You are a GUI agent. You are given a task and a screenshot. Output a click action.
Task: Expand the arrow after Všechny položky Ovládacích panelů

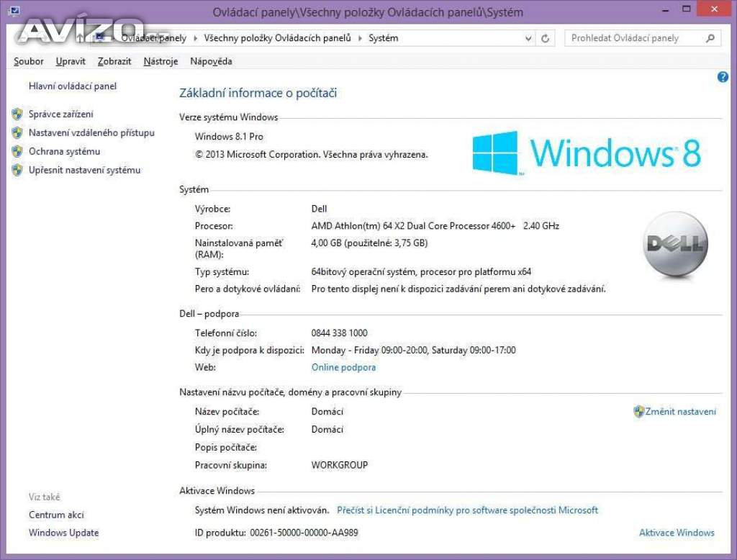[x=360, y=38]
